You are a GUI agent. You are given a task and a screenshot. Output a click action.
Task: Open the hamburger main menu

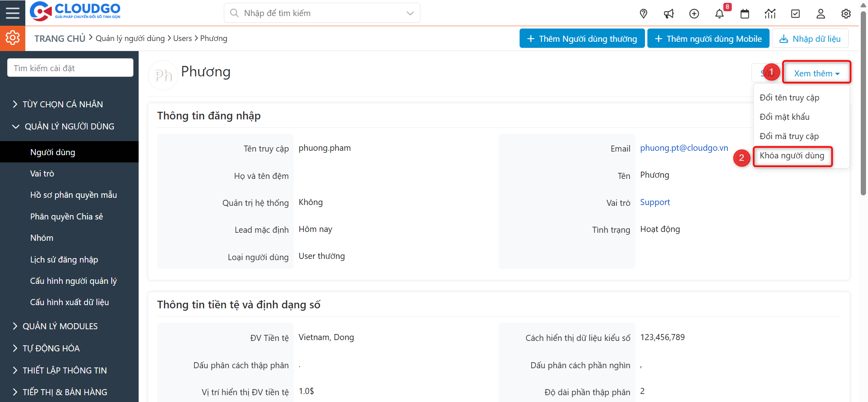tap(12, 13)
